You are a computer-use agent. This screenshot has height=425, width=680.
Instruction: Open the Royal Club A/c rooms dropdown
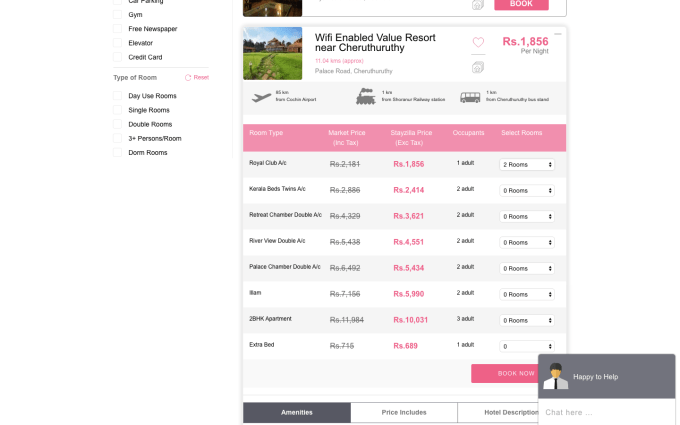(527, 164)
